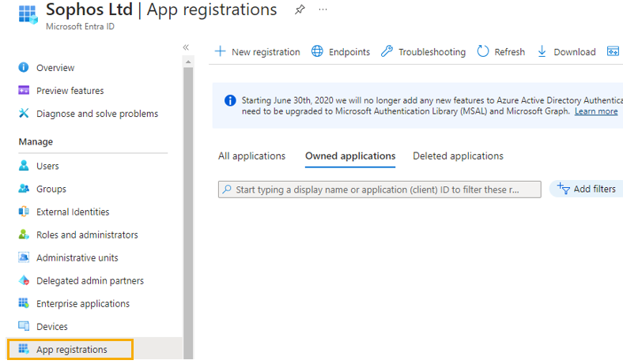Open the ellipsis more options menu
This screenshot has width=623, height=364.
[323, 10]
